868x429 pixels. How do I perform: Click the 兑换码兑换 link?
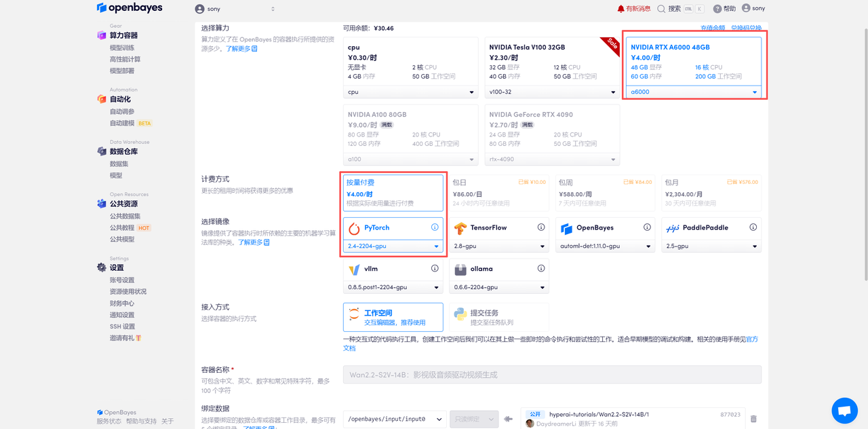click(x=746, y=28)
